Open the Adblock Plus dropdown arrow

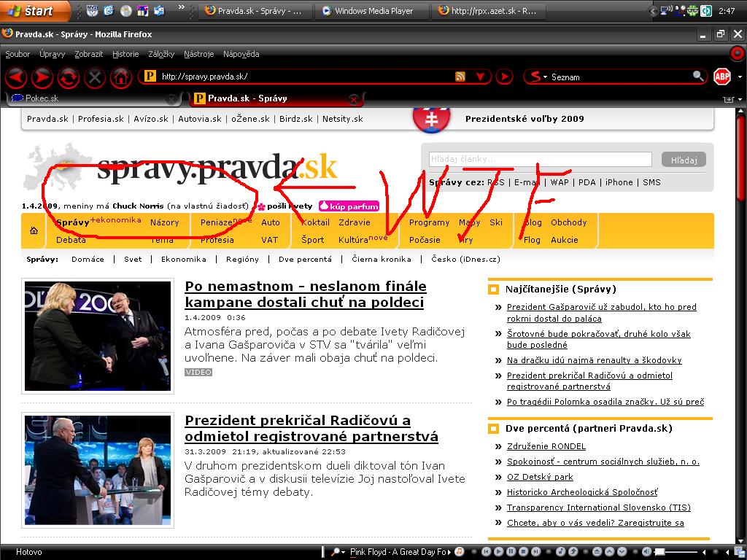(x=740, y=77)
